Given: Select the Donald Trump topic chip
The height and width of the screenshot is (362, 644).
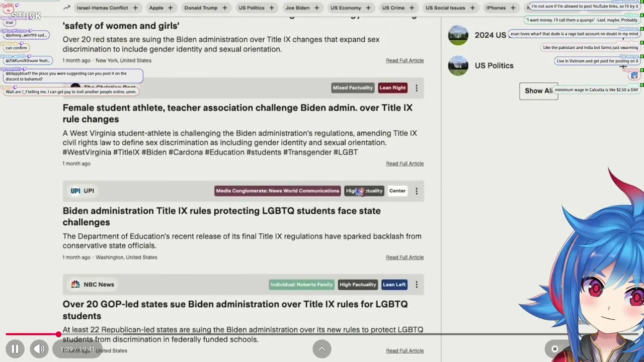Looking at the screenshot, I should click(201, 8).
